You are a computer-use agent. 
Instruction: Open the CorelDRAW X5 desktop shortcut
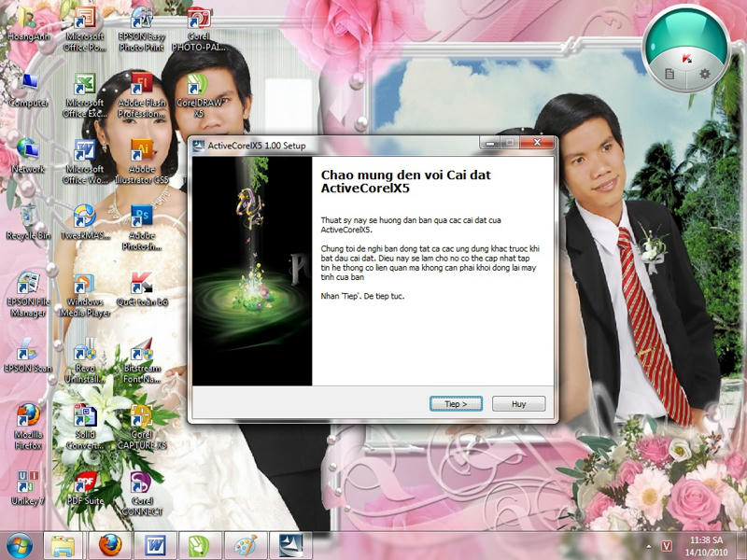click(x=197, y=86)
